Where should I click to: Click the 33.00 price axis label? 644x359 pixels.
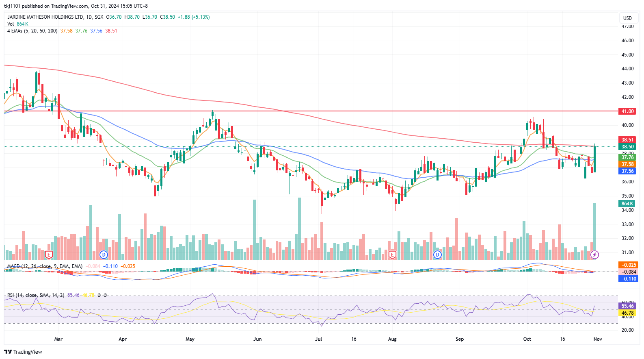627,224
